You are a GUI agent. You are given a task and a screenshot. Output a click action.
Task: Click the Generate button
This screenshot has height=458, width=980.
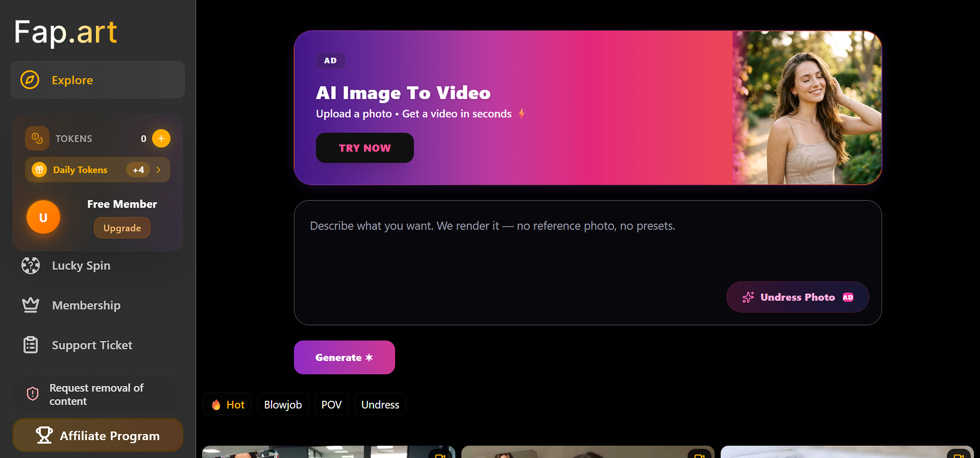(344, 358)
